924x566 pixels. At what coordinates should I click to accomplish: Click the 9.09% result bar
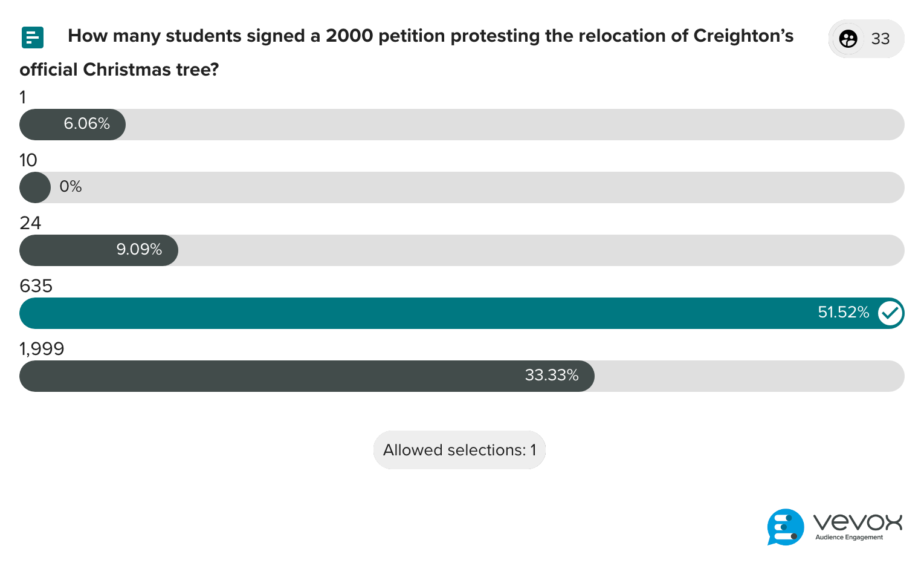pyautogui.click(x=99, y=250)
